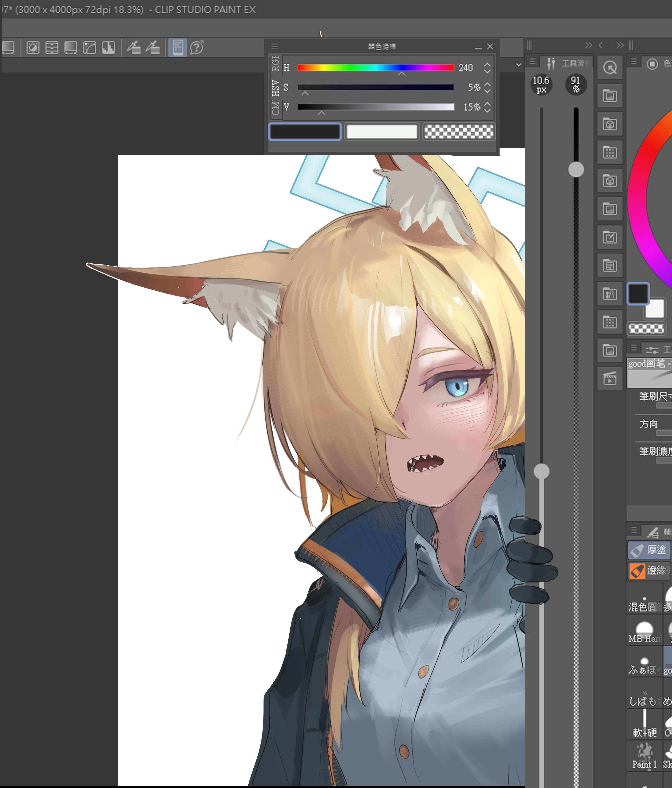The height and width of the screenshot is (788, 672).
Task: Click the tone curve correction toolbar icon
Action: pyautogui.click(x=89, y=47)
